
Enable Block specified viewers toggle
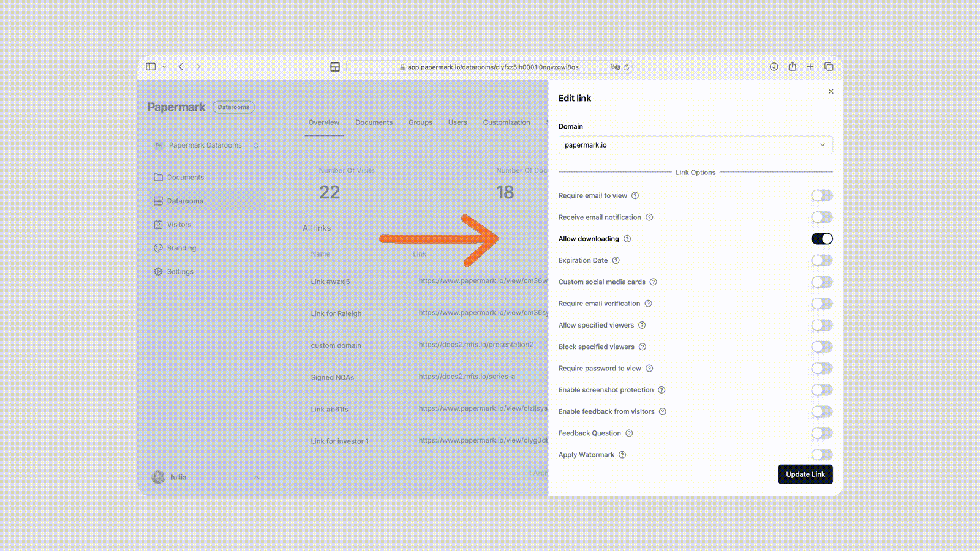822,347
